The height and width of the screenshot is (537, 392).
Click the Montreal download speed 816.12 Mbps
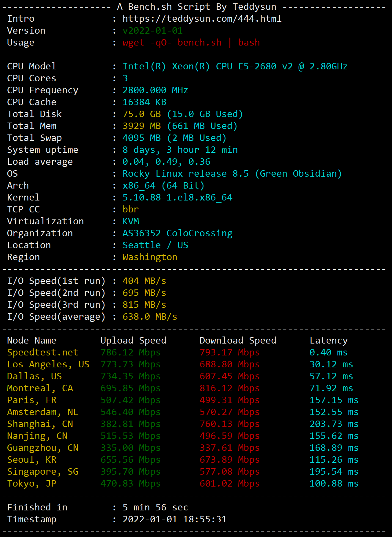pos(230,388)
